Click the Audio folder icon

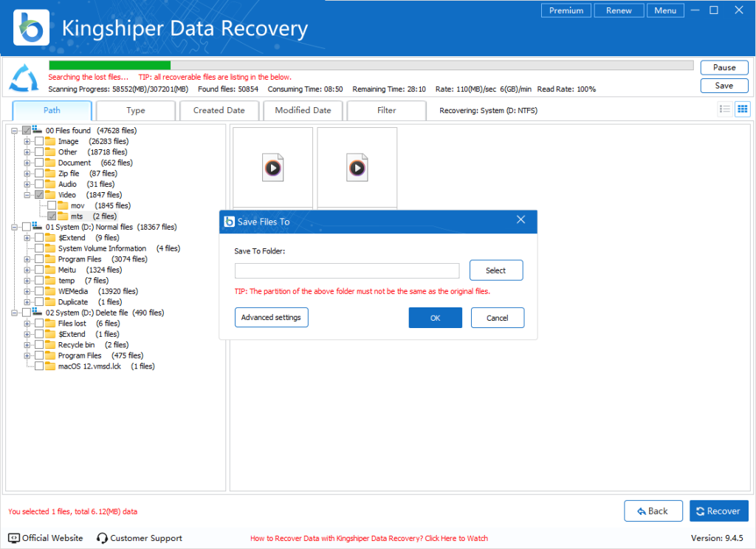coord(50,184)
